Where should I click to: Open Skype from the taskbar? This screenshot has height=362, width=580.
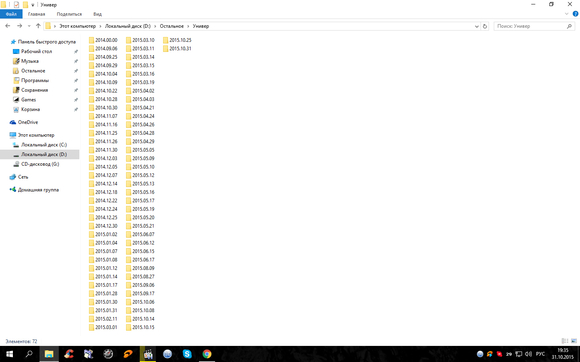187,354
